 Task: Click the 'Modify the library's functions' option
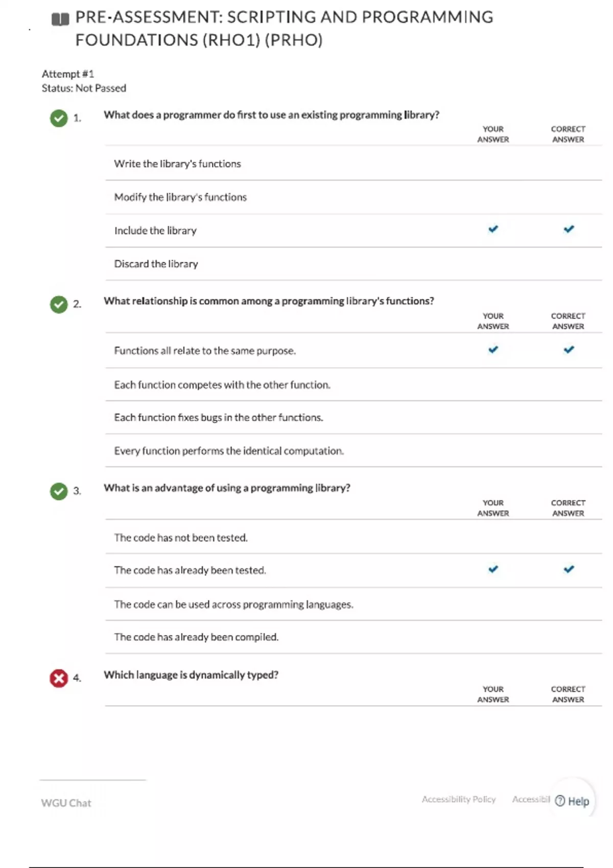(180, 197)
